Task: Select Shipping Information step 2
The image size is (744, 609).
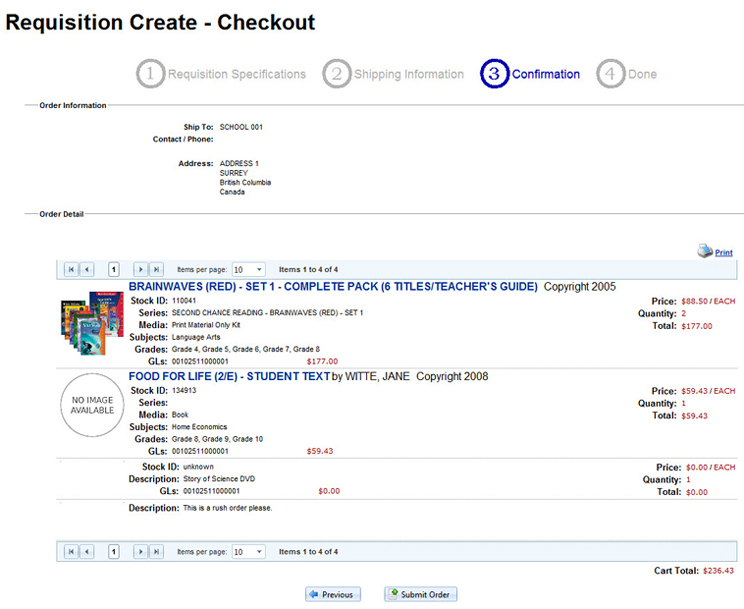Action: coord(393,74)
